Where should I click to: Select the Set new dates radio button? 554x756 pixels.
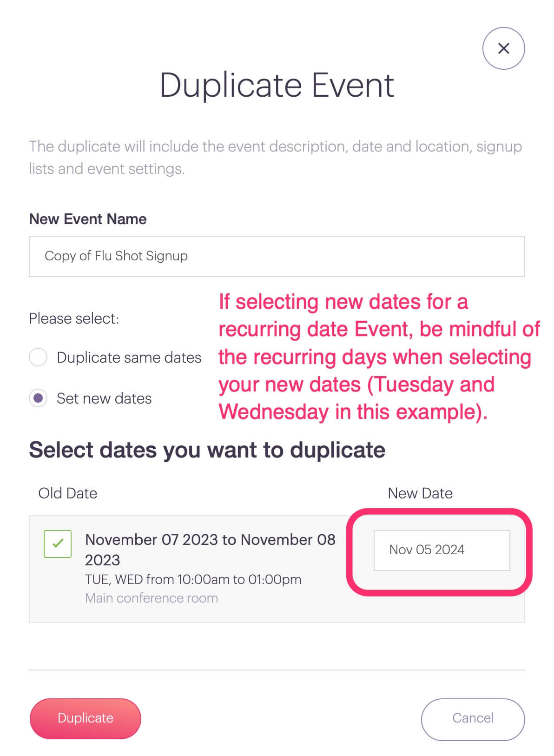(x=38, y=398)
